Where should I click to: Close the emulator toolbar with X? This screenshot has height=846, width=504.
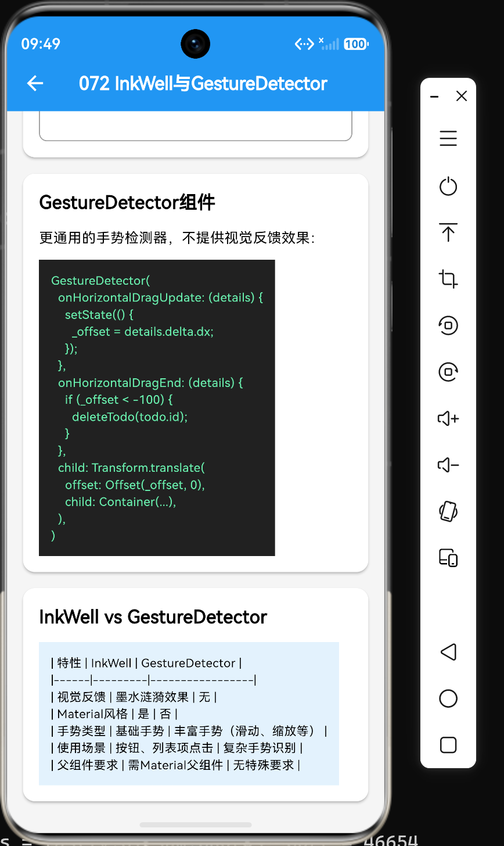click(462, 96)
